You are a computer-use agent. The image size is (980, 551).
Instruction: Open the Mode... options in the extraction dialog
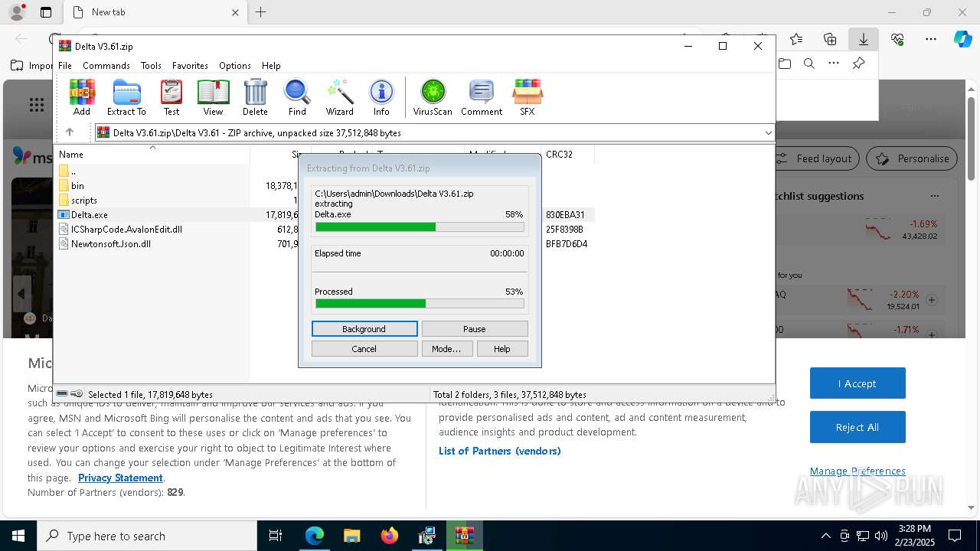coord(446,349)
